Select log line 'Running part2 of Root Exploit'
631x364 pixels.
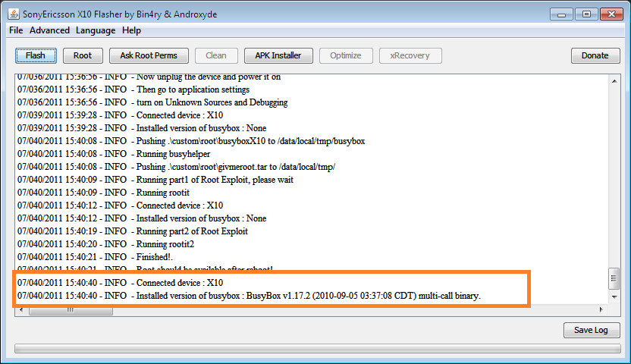tap(133, 231)
